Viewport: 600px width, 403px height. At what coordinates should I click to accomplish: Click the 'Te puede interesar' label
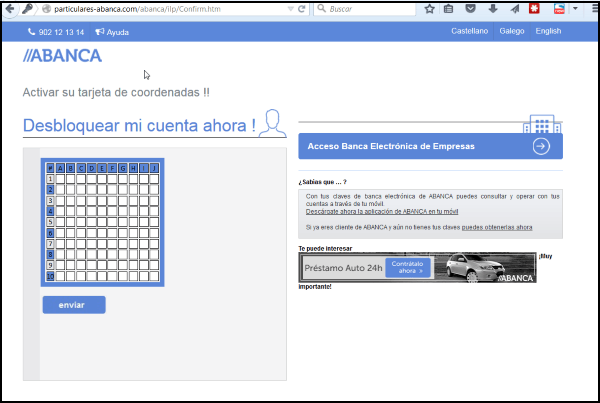click(325, 248)
